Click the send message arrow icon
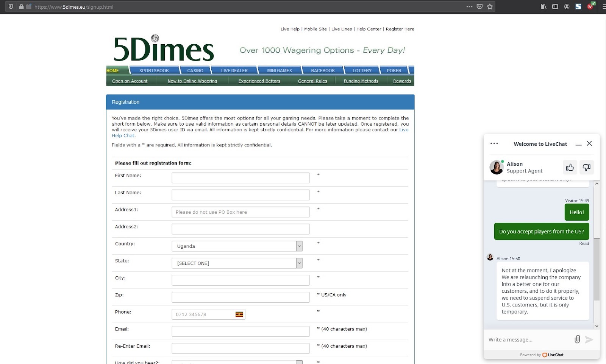This screenshot has width=606, height=364. tap(589, 339)
